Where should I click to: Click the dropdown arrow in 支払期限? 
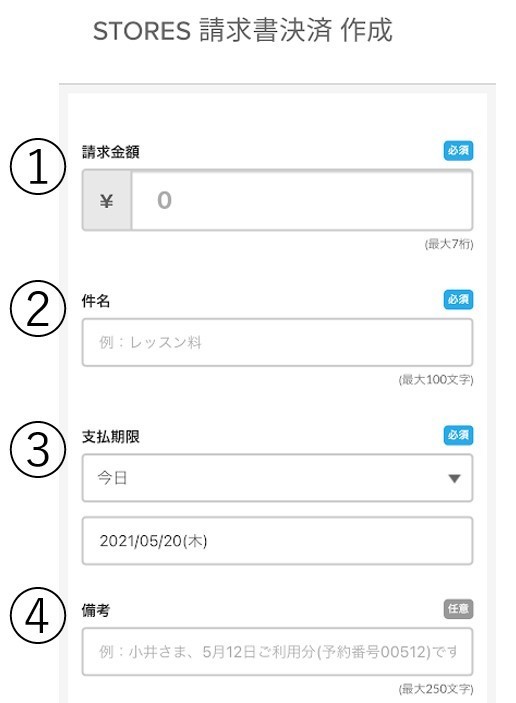click(454, 479)
